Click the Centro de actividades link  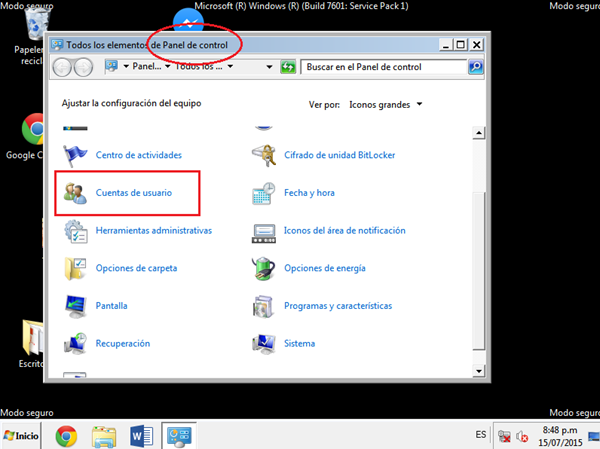point(139,155)
